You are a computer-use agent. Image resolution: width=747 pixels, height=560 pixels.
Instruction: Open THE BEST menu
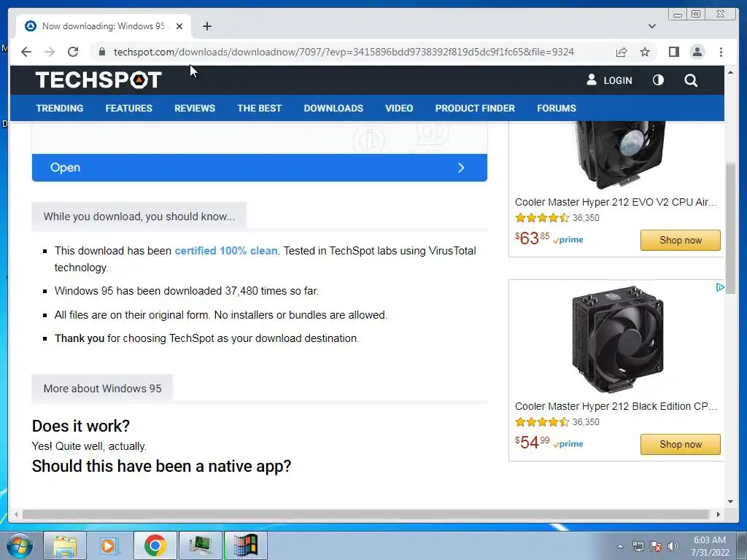click(260, 108)
